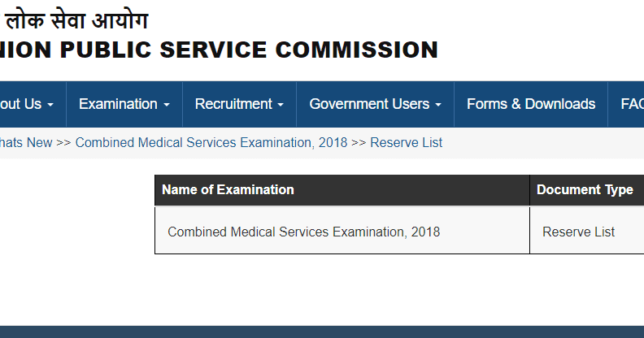Open the Forms & Downloads page
This screenshot has height=338, width=644.
pyautogui.click(x=531, y=104)
